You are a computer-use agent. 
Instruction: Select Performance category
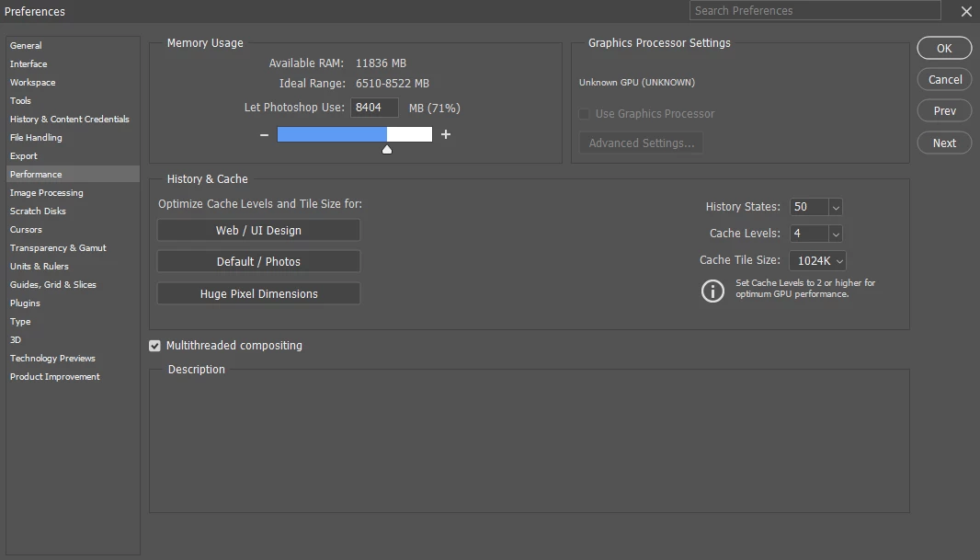(73, 175)
